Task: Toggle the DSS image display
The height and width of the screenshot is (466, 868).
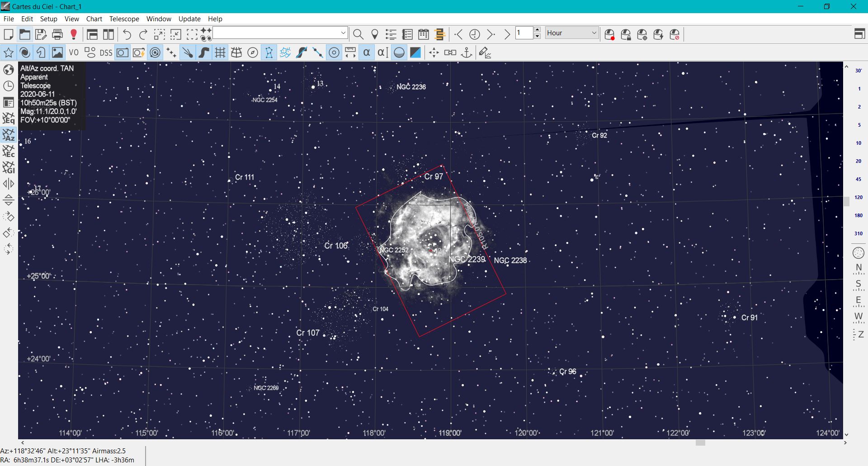Action: [x=106, y=53]
